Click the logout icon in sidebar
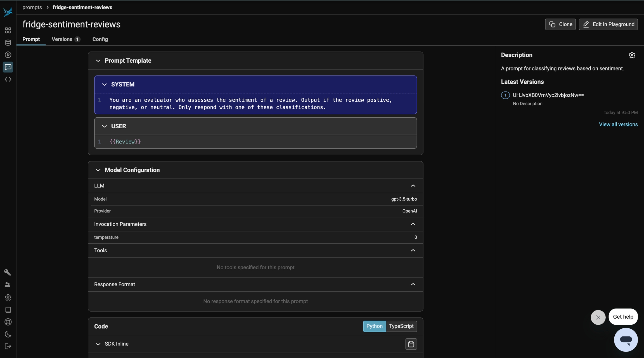Screen dimensions: 644x358 point(8,347)
